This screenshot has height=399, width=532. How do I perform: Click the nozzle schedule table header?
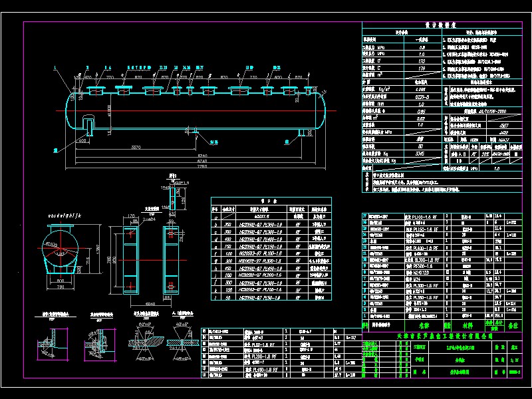tap(262, 199)
